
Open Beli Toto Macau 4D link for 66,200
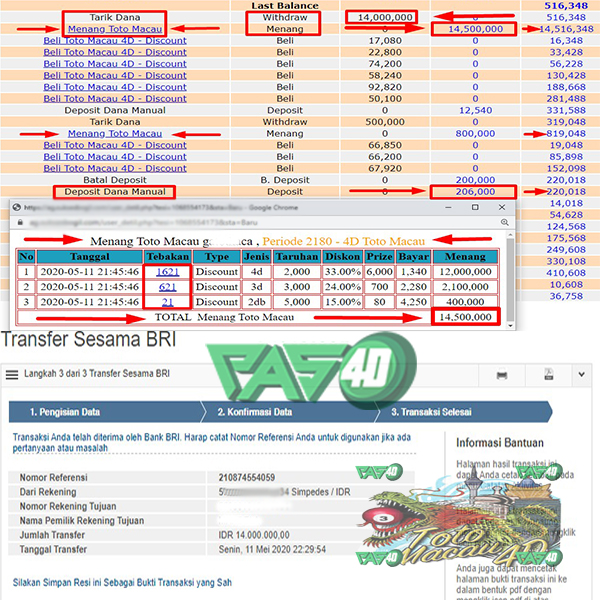(115, 157)
